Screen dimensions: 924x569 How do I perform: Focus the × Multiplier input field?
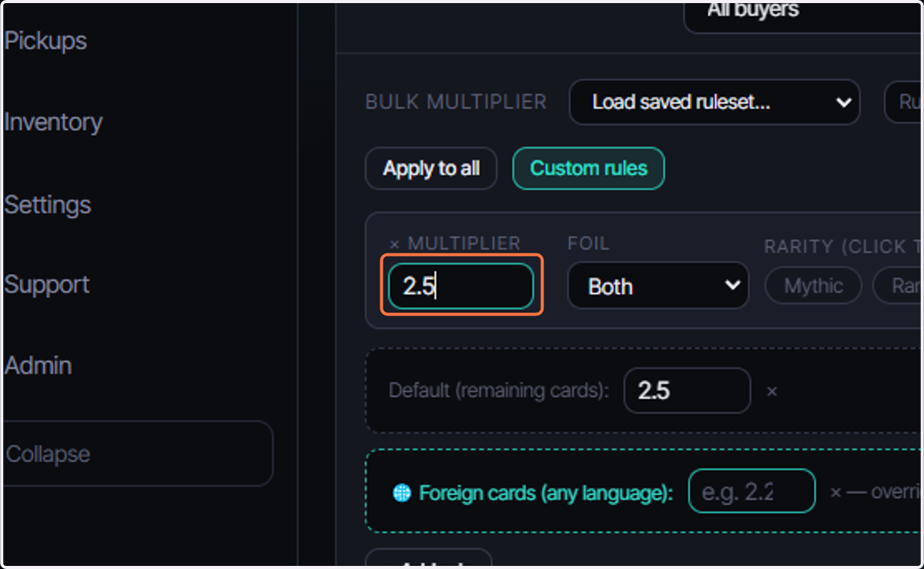pyautogui.click(x=460, y=286)
